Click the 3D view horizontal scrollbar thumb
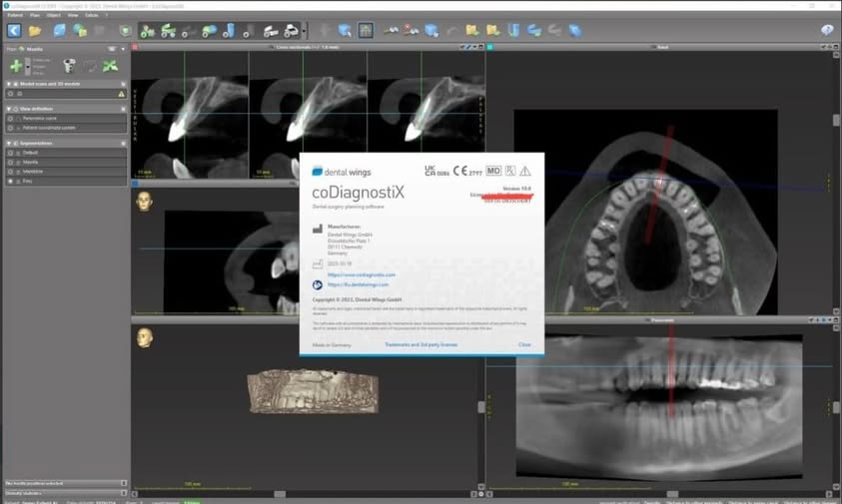Screen dimensions: 842x504 [280, 494]
